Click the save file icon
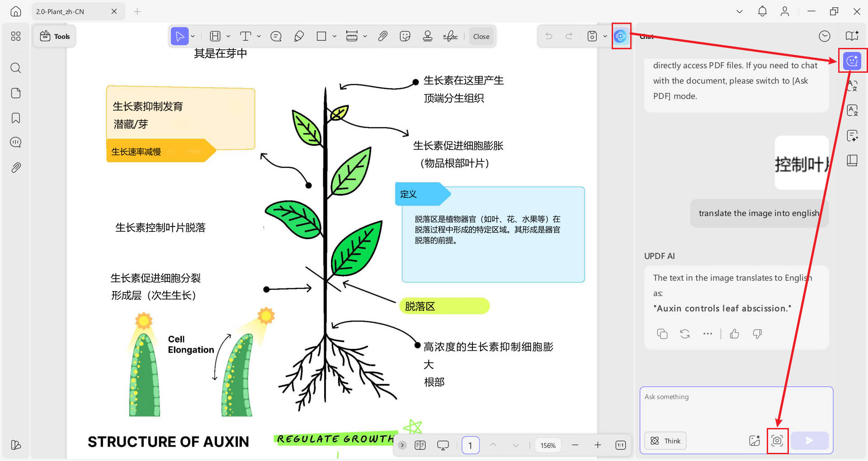Image resolution: width=868 pixels, height=461 pixels. 592,36
